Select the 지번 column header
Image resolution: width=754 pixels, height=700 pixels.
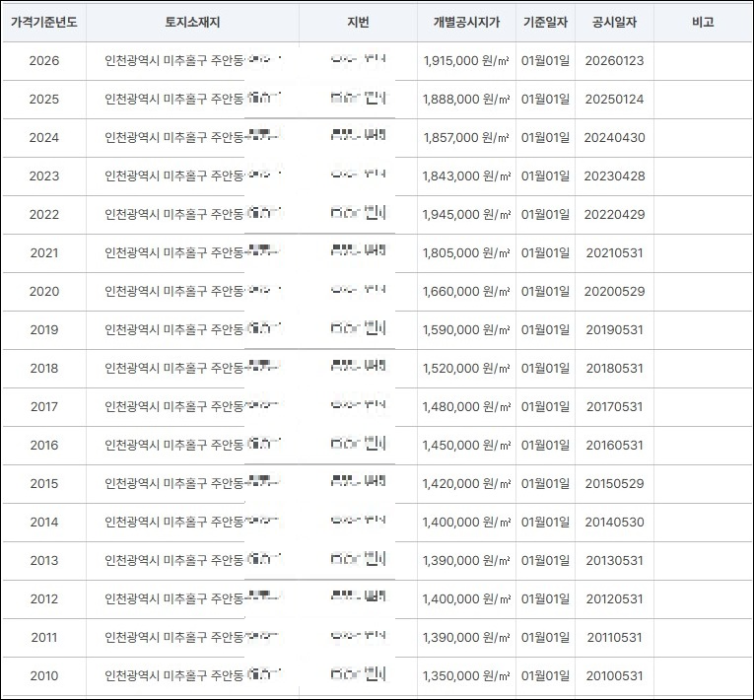358,22
